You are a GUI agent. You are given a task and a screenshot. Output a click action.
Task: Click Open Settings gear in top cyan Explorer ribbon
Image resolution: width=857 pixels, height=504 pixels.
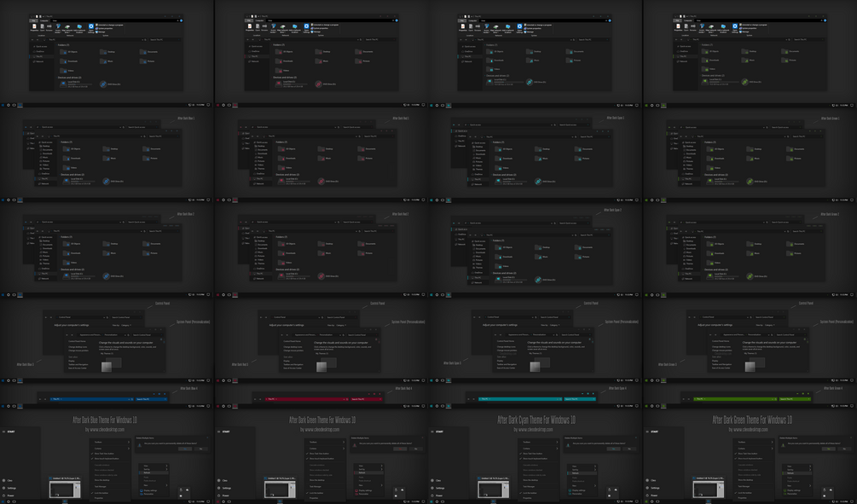(520, 26)
